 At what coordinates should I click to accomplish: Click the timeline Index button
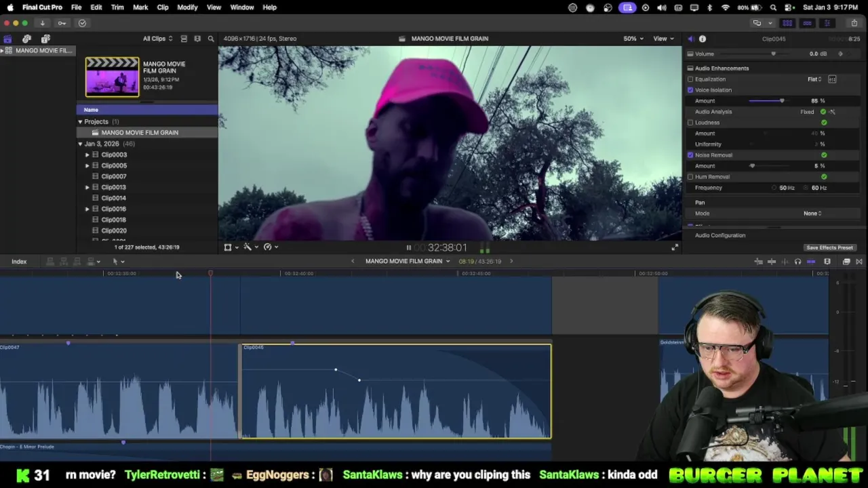click(x=19, y=262)
